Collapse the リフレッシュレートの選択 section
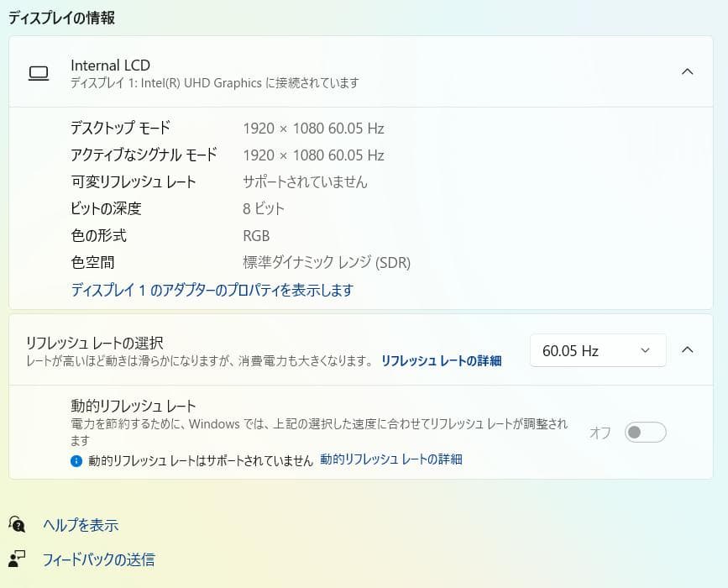Image resolution: width=728 pixels, height=588 pixels. coord(688,349)
